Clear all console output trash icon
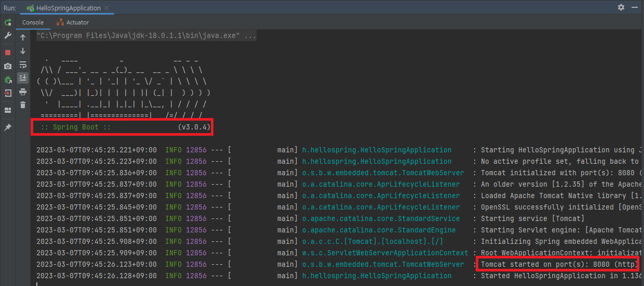 [x=23, y=105]
